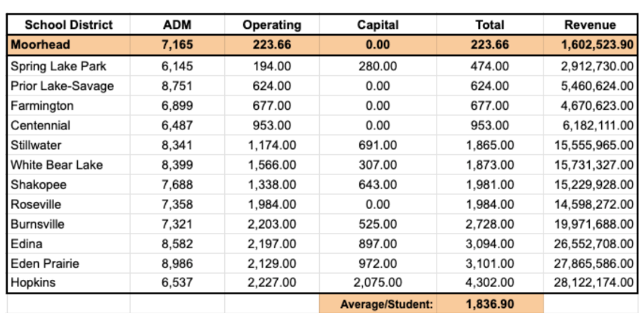Select the Average/Student value 1,836.90

pyautogui.click(x=489, y=304)
